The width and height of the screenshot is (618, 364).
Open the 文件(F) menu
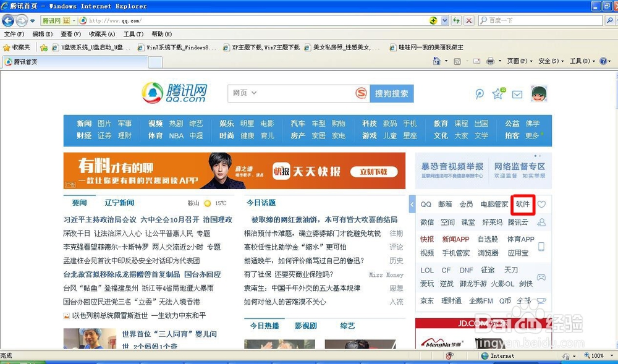(x=14, y=34)
